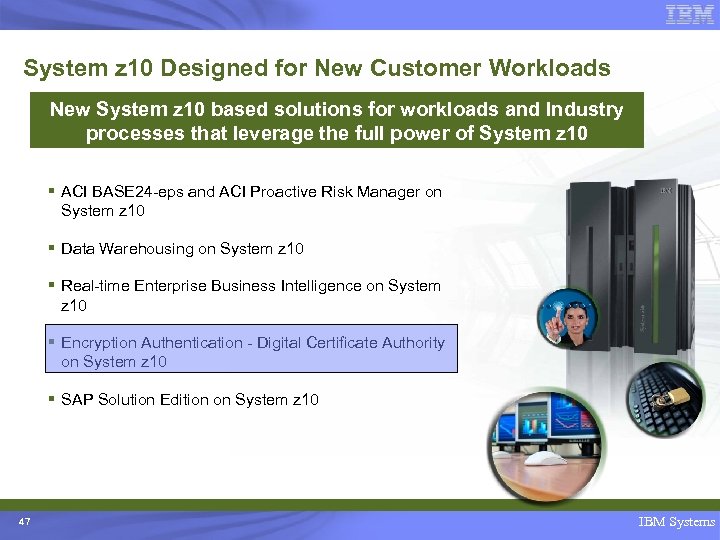Click the circular computer monitors image
Screen dimensions: 720x540
546,445
